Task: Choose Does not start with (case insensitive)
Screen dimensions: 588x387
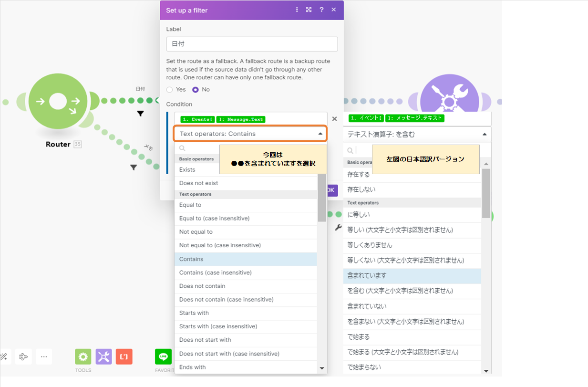Action: 246,354
